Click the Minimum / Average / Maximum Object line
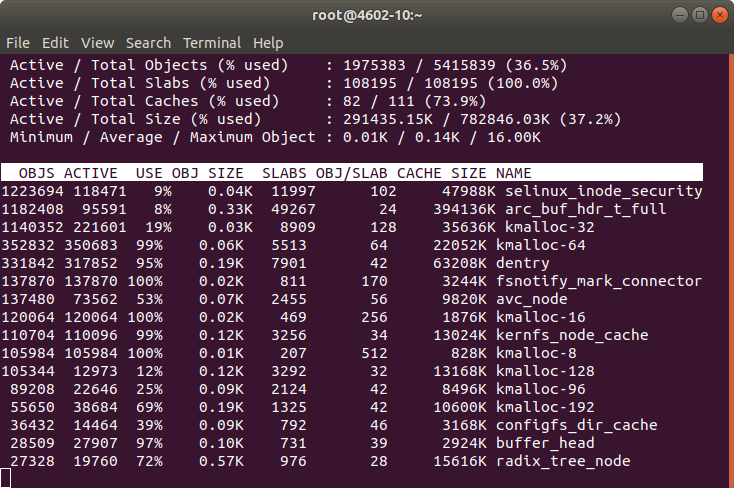Viewport: 734px width, 488px height. [x=275, y=137]
